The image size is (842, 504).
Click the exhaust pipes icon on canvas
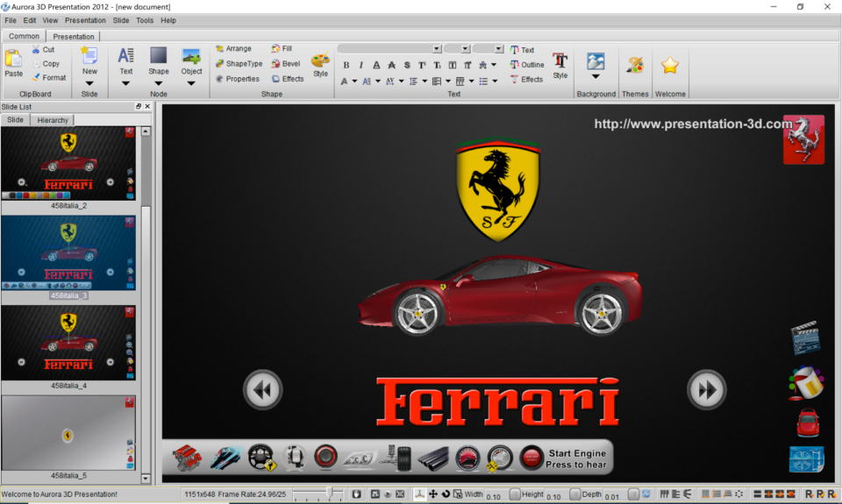tap(433, 459)
